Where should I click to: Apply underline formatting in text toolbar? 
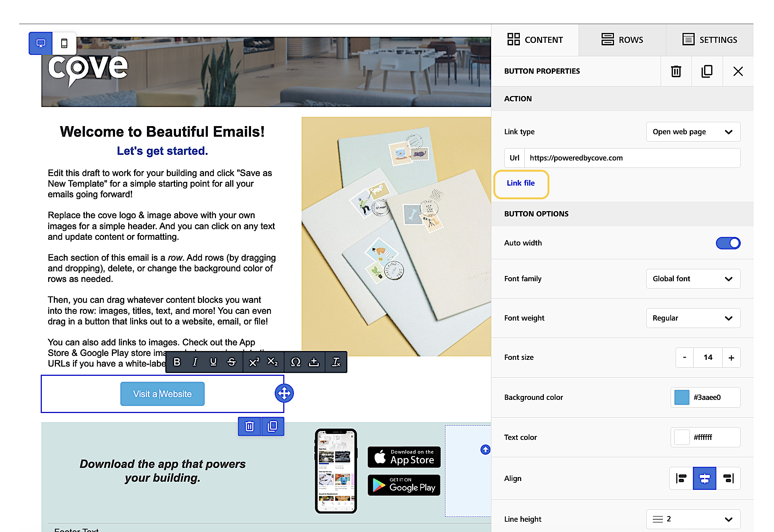[213, 362]
